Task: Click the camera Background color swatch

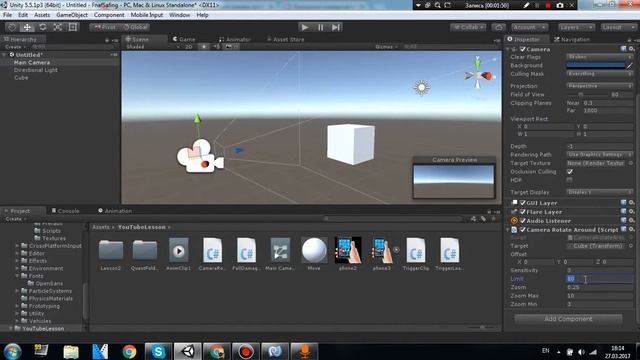Action: tap(596, 65)
